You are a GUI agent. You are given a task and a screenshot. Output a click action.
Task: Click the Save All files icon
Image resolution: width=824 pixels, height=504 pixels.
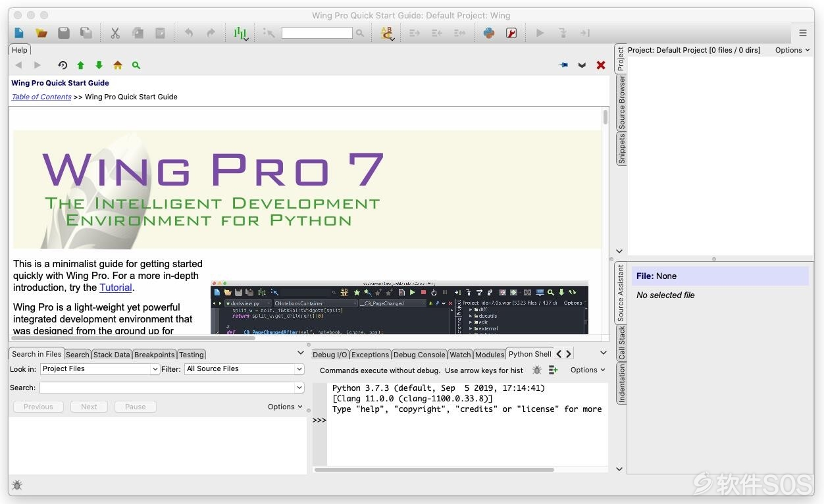(86, 33)
